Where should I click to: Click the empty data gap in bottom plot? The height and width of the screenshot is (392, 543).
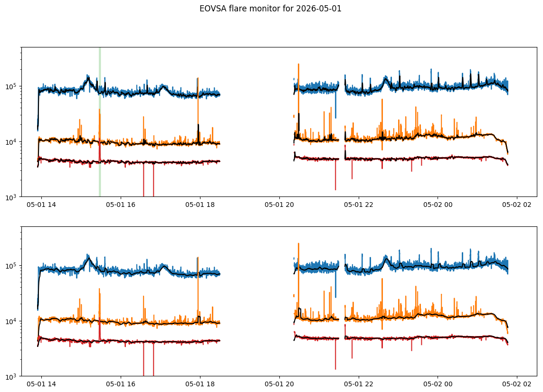[x=257, y=301]
